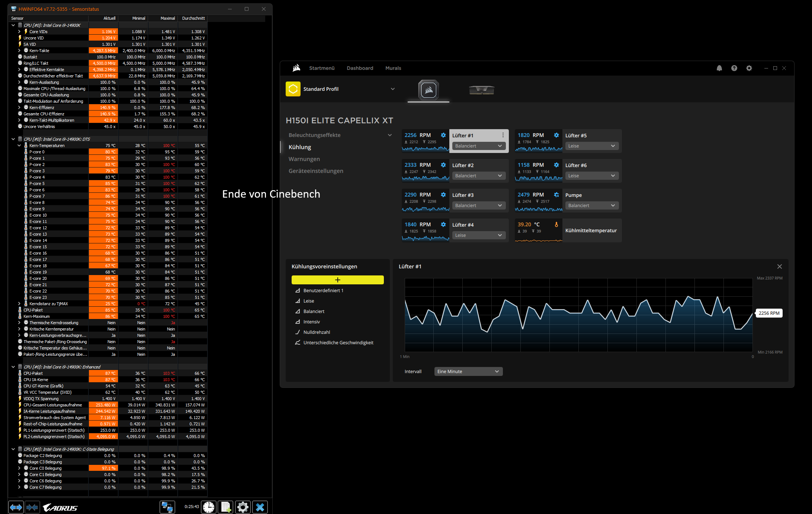Viewport: 812px width, 514px height.
Task: Add new cooling preset with plus button
Action: (x=337, y=280)
